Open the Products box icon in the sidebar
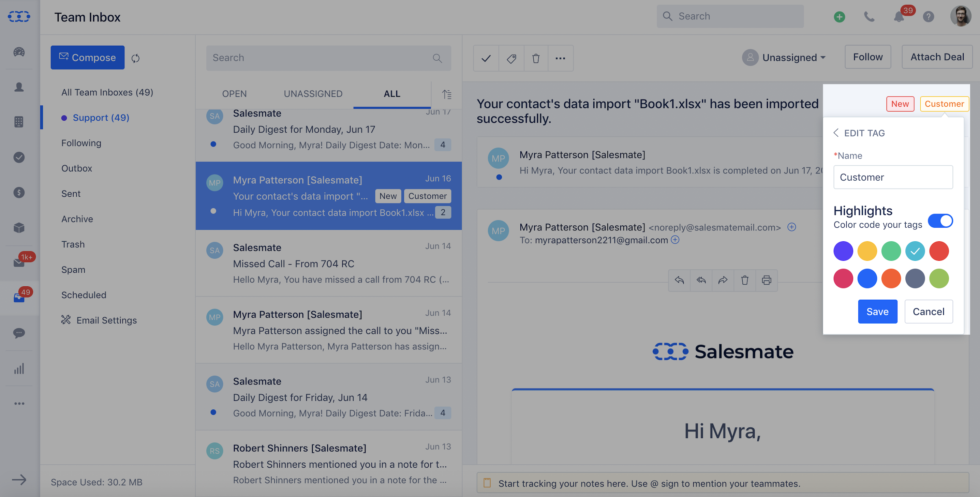 click(x=19, y=228)
